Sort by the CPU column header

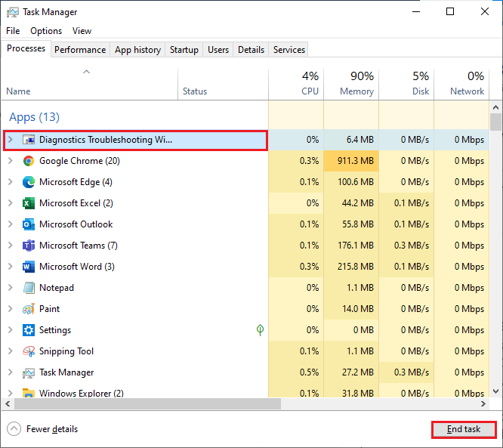(x=296, y=84)
